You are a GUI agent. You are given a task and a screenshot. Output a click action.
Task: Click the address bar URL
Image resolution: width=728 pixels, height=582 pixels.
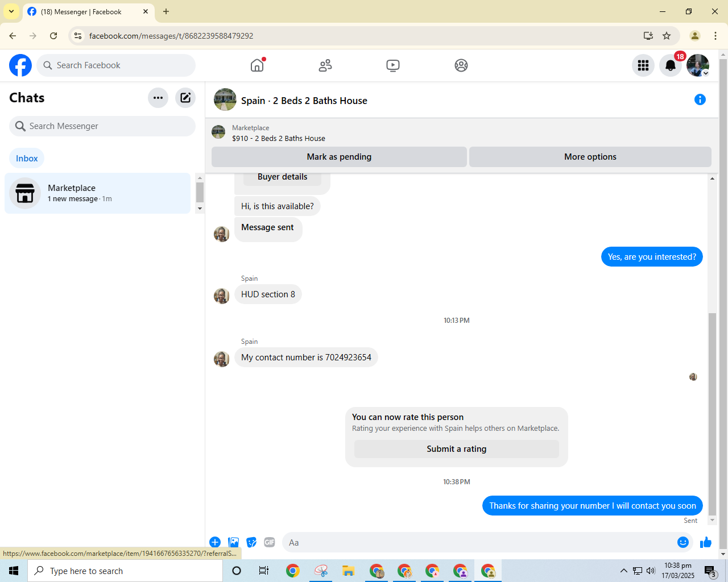click(x=171, y=36)
